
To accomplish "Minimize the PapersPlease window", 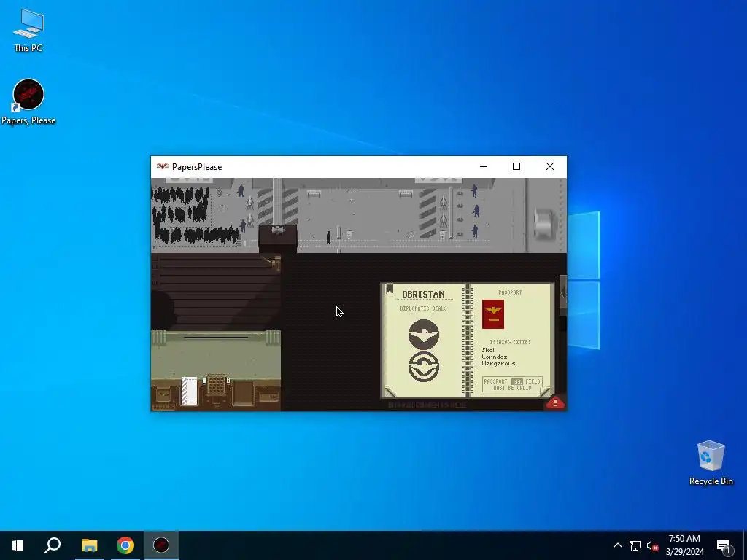I will pos(484,167).
